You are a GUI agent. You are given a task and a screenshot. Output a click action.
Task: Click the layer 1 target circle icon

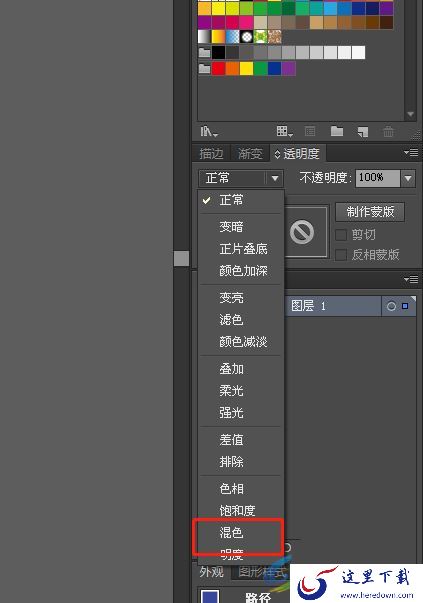pos(391,306)
